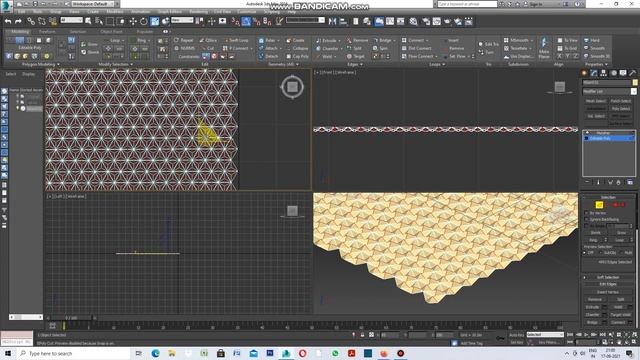This screenshot has width=640, height=360.
Task: Click the Cap Poly ribbon icon
Action: (297, 56)
